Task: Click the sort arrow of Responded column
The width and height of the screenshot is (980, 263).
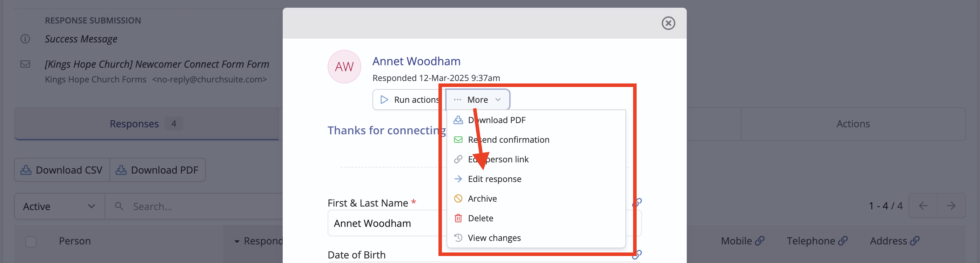Action: click(x=237, y=242)
